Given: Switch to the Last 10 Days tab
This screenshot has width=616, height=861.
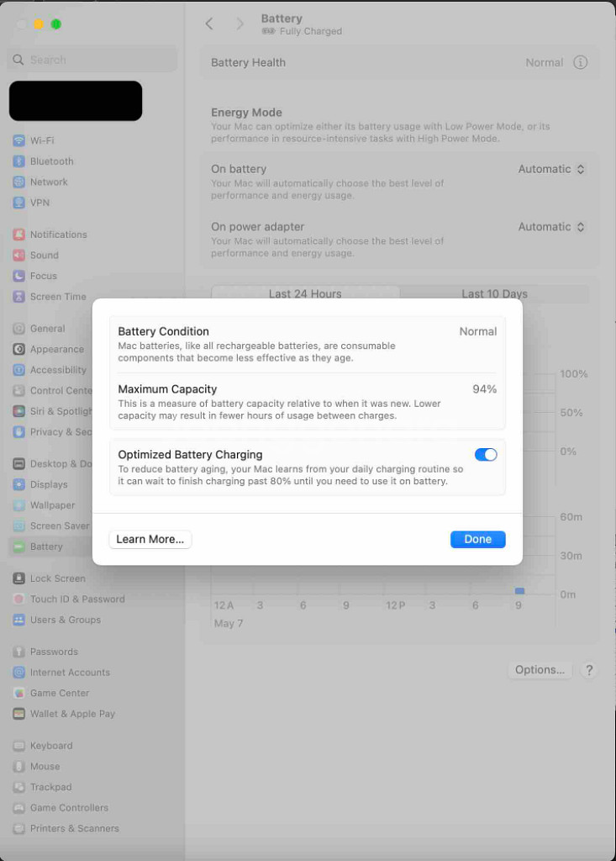Looking at the screenshot, I should click(x=494, y=294).
